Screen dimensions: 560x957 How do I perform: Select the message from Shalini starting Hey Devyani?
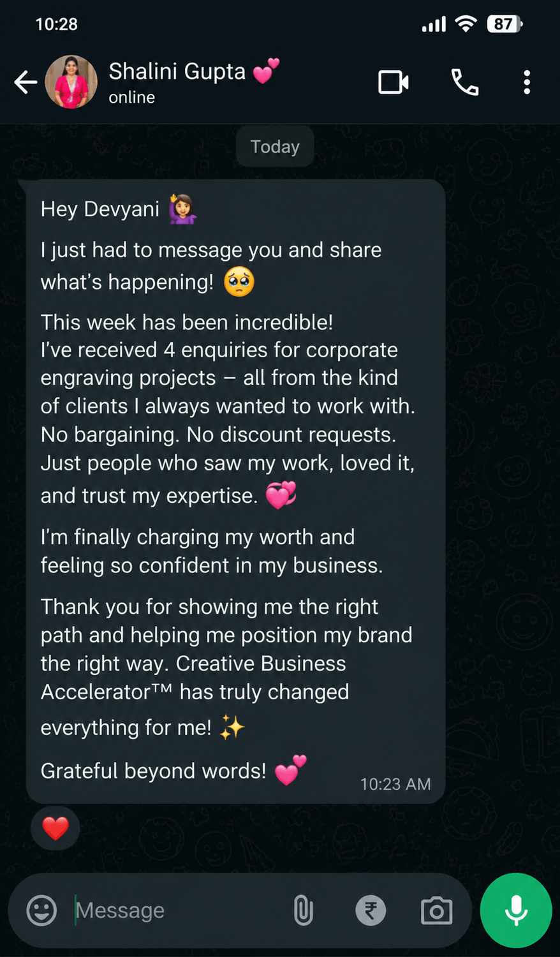(235, 491)
